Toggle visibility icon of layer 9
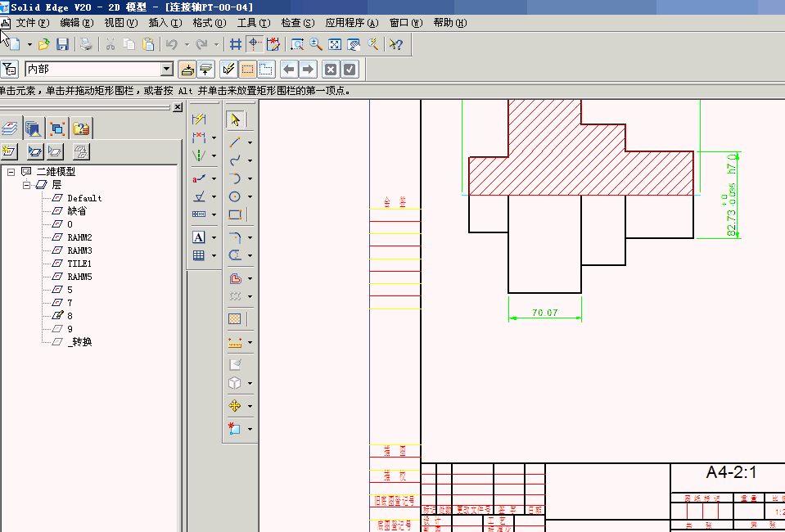 [x=57, y=329]
